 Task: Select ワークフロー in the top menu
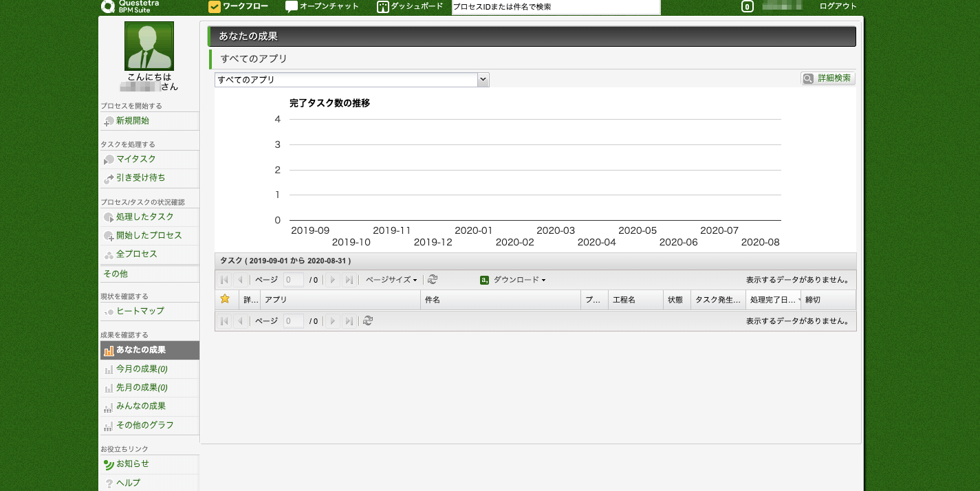click(x=238, y=7)
